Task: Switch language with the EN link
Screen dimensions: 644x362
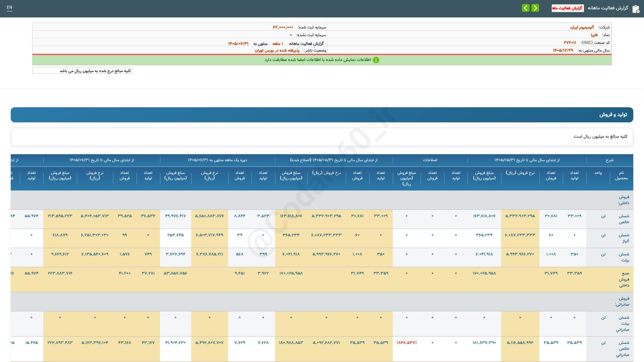Action: [9, 7]
